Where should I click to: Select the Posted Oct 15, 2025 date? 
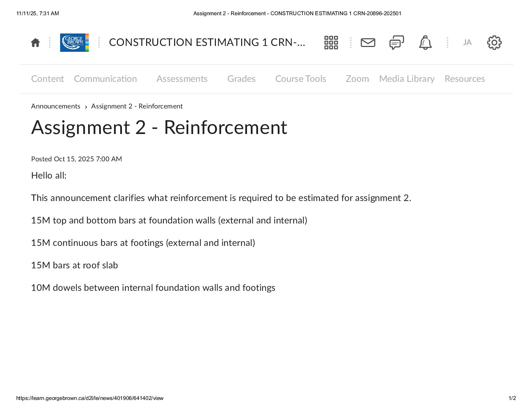click(76, 159)
